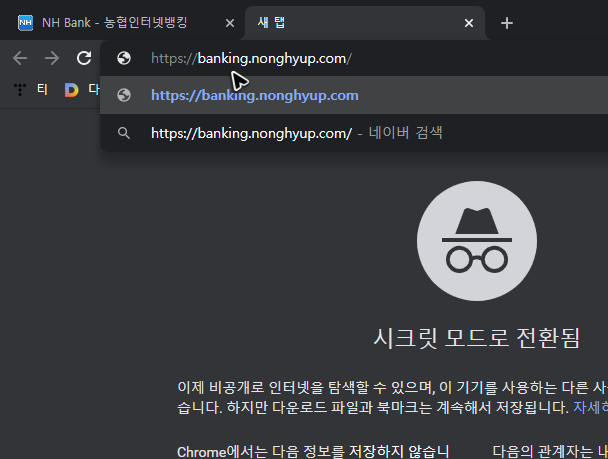
Task: Switch to the NH Bank tab
Action: coord(124,23)
